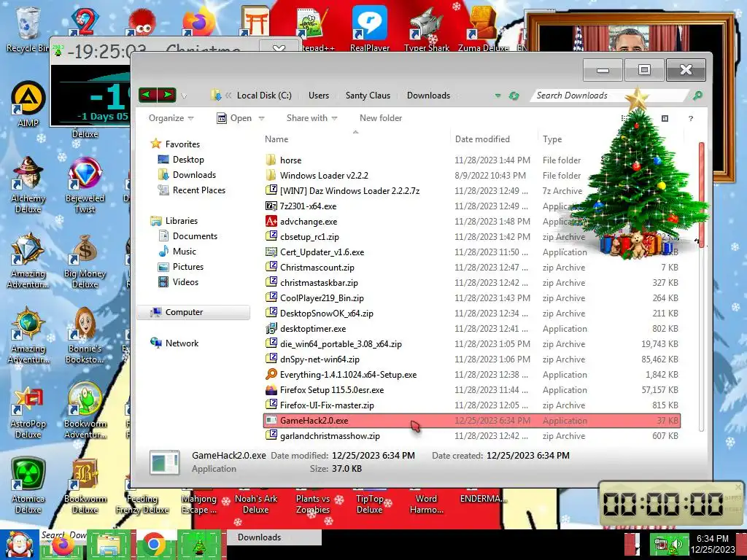Open AIMP desktop shortcut
Screen dimensions: 747x560
click(28, 105)
